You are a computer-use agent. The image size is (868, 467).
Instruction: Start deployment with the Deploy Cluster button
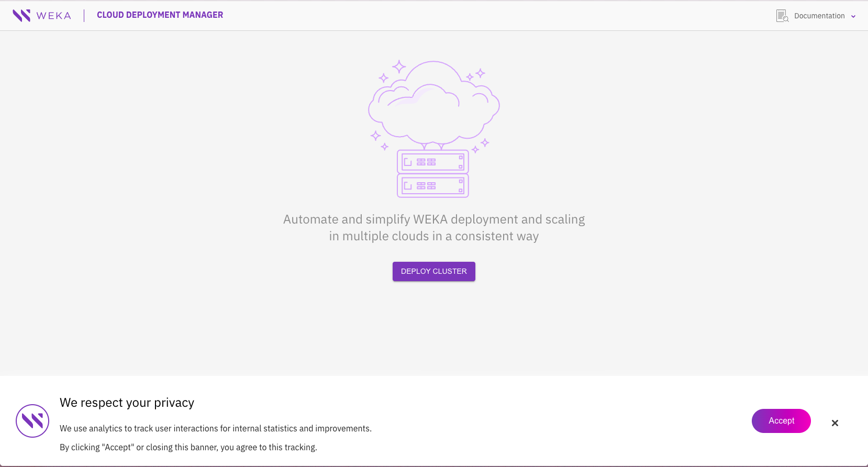(434, 271)
